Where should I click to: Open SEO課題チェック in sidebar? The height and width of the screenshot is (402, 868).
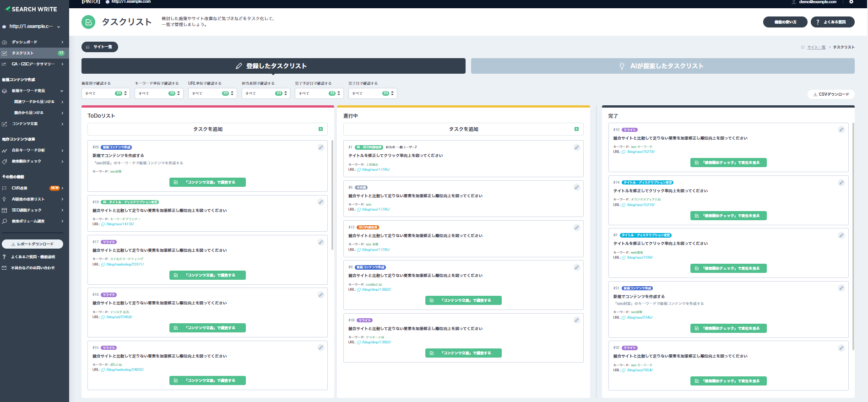[x=34, y=210]
